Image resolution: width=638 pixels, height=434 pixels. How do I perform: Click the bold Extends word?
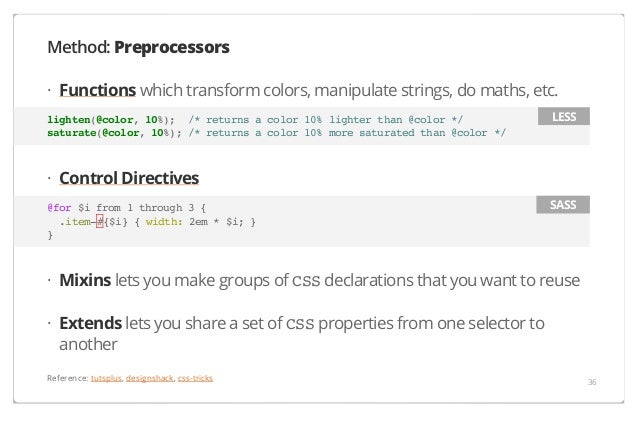(x=90, y=323)
